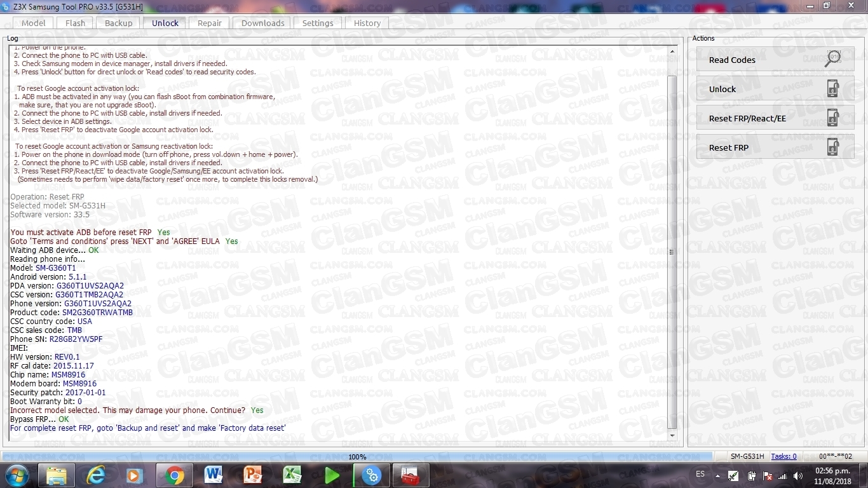The height and width of the screenshot is (488, 868).
Task: Click the log vertical scrollbar thumb
Action: pos(672,252)
